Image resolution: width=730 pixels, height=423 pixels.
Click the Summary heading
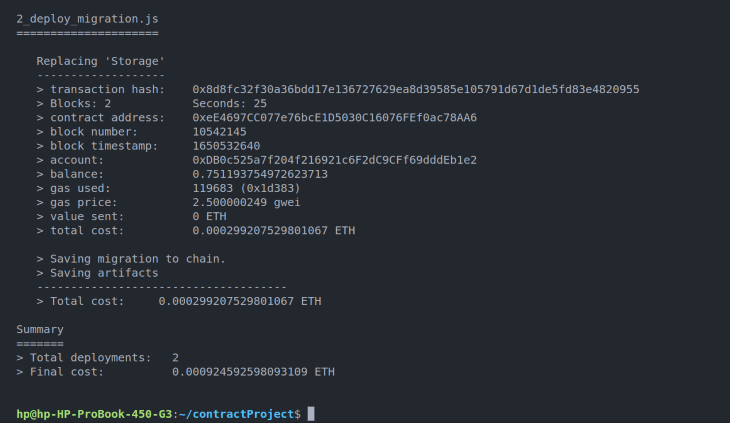[40, 329]
